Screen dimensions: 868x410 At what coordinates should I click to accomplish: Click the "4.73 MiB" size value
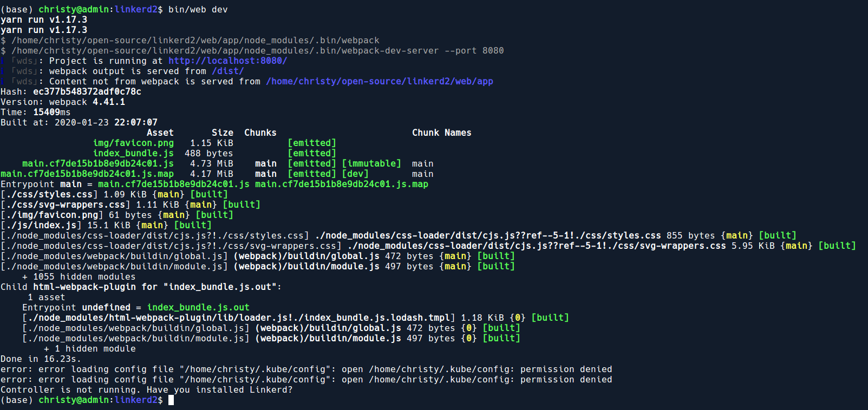212,163
